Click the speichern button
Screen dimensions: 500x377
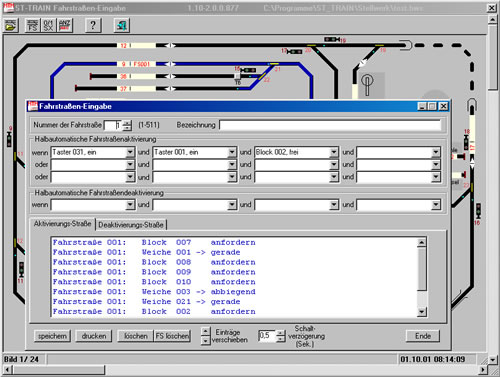[52, 336]
